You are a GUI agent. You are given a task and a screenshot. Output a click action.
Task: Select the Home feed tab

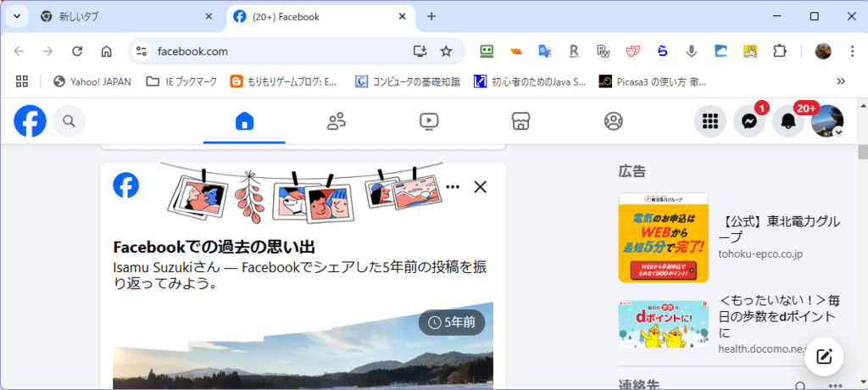click(244, 121)
